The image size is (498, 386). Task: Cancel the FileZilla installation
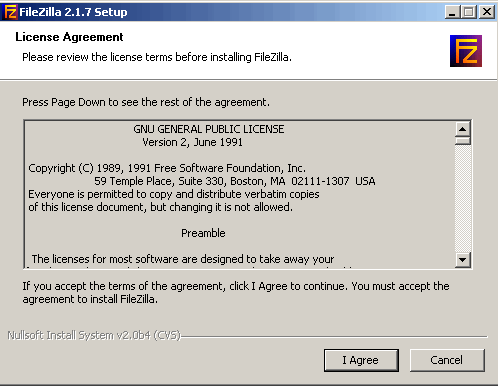(x=447, y=360)
